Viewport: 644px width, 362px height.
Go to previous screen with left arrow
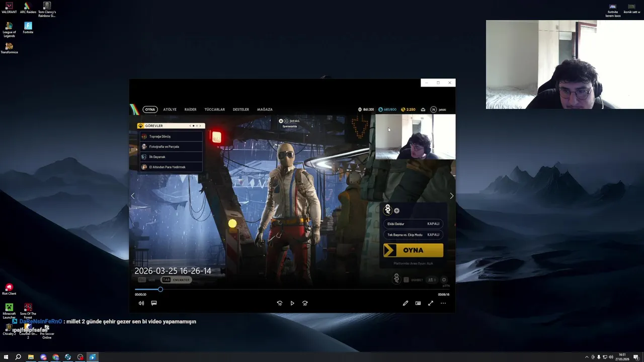pos(133,196)
